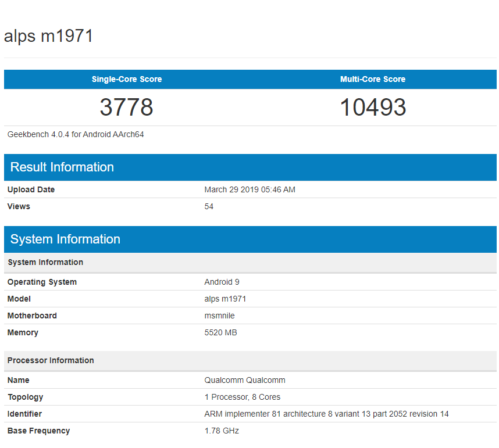499x448 pixels.
Task: Click the Upload Date label
Action: click(31, 189)
